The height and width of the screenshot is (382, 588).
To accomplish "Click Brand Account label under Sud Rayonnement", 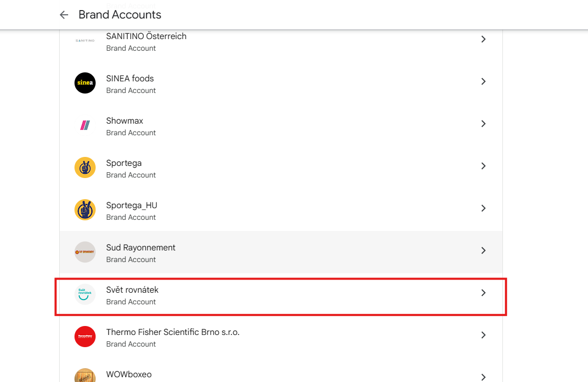I will point(131,260).
